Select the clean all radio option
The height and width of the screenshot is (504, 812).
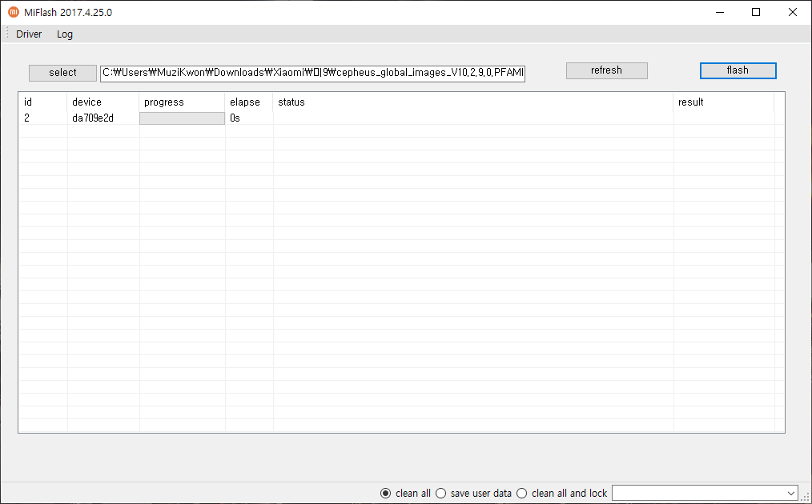(x=405, y=493)
